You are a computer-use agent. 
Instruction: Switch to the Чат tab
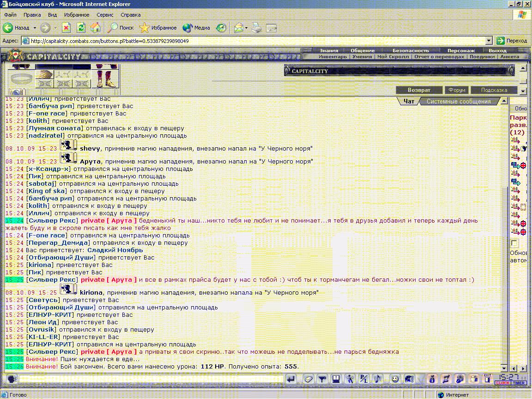click(409, 102)
